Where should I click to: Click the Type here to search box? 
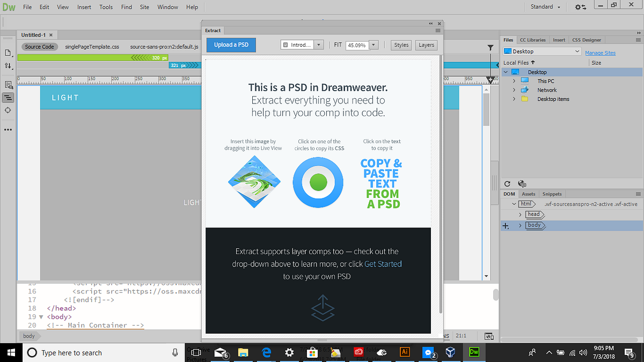click(x=102, y=352)
